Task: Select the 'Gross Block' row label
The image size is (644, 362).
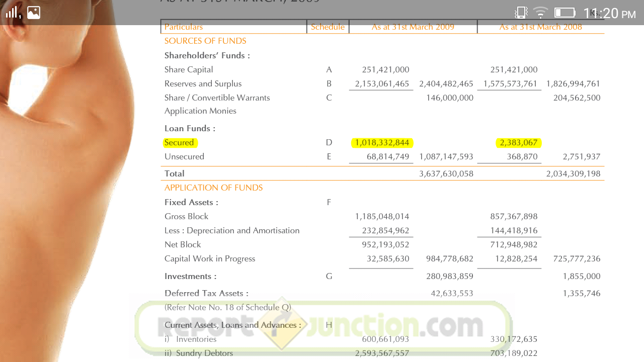Action: click(x=186, y=216)
